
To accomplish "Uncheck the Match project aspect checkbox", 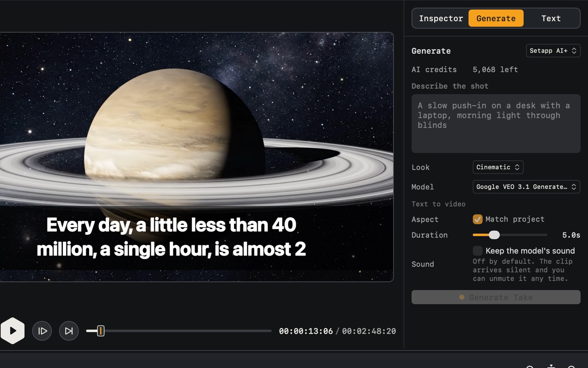I will click(x=477, y=219).
